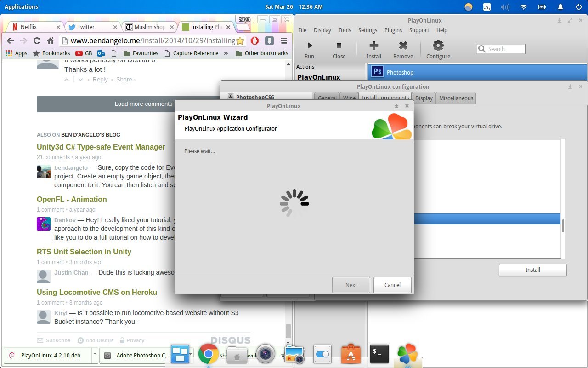
Task: Open the multitasking view dock icon
Action: click(180, 354)
